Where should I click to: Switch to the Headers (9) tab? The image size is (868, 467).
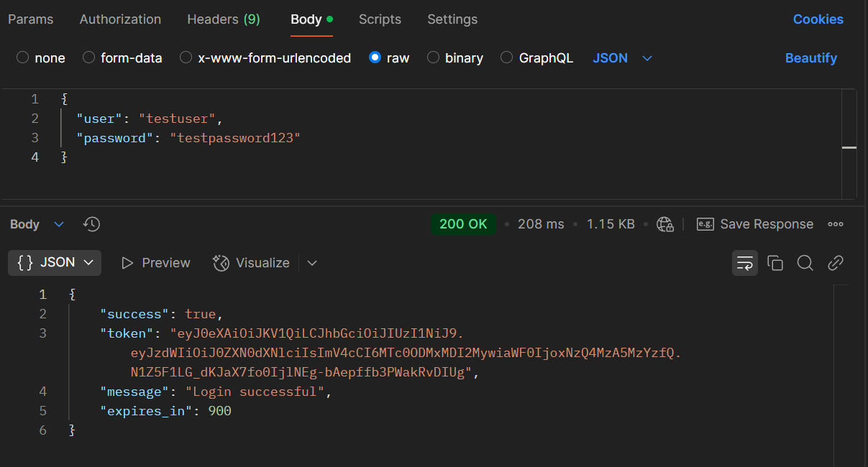223,19
